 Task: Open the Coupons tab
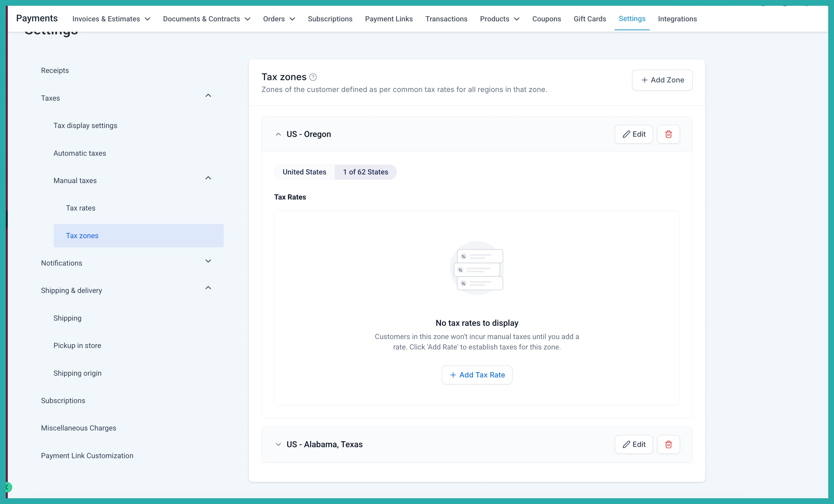pyautogui.click(x=546, y=19)
